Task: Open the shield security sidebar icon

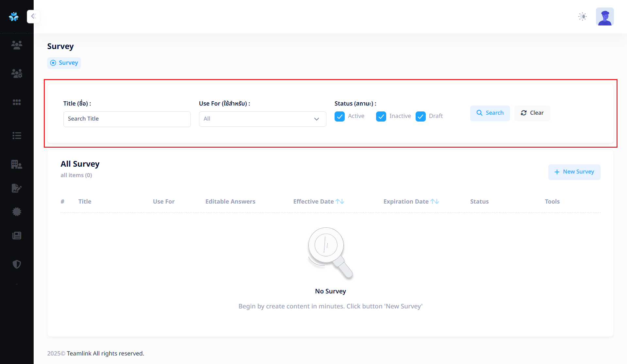Action: (x=17, y=264)
